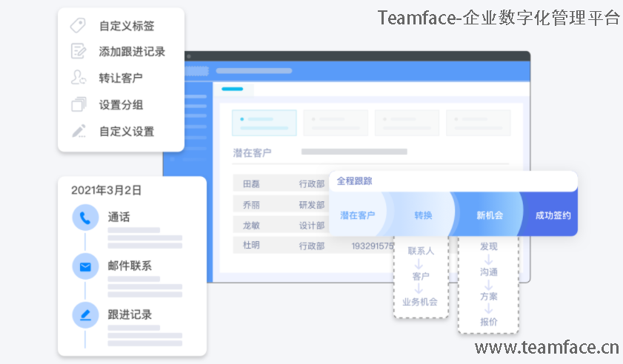
Task: Click the email contact envelope icon
Action: [85, 266]
